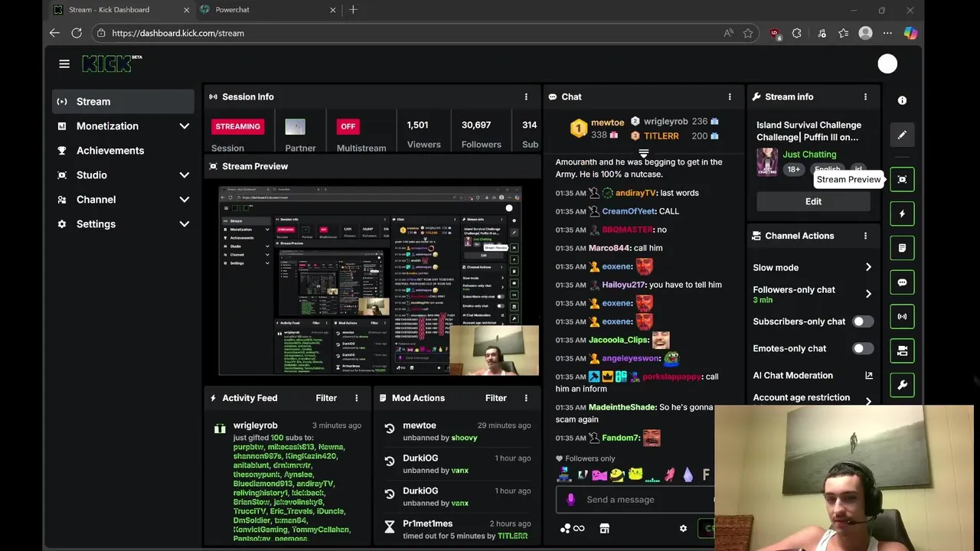Open Chat panel three-dot menu
The image size is (980, 551).
click(730, 97)
